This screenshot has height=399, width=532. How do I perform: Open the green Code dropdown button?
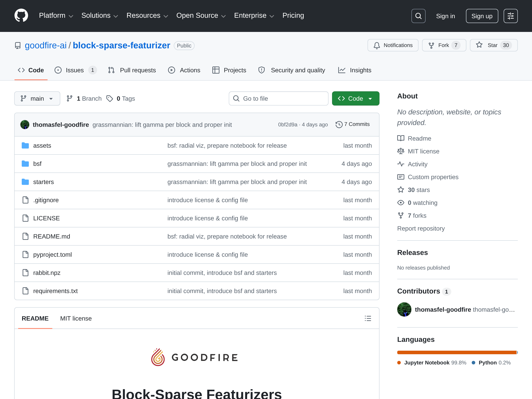click(x=356, y=99)
